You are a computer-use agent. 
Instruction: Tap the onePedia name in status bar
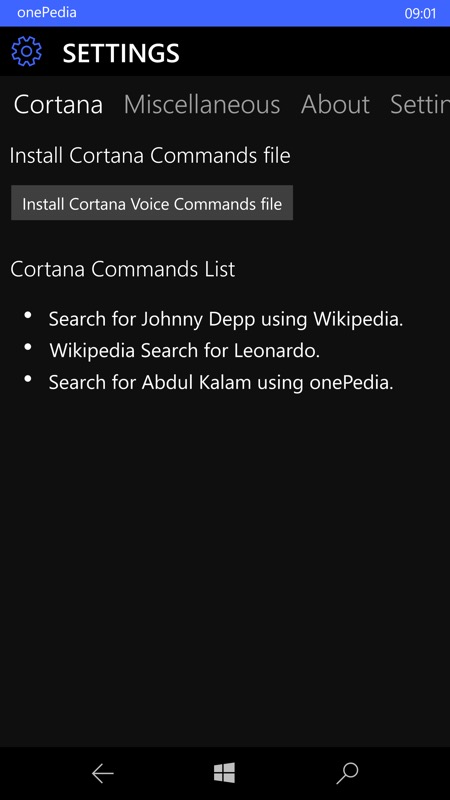(47, 12)
